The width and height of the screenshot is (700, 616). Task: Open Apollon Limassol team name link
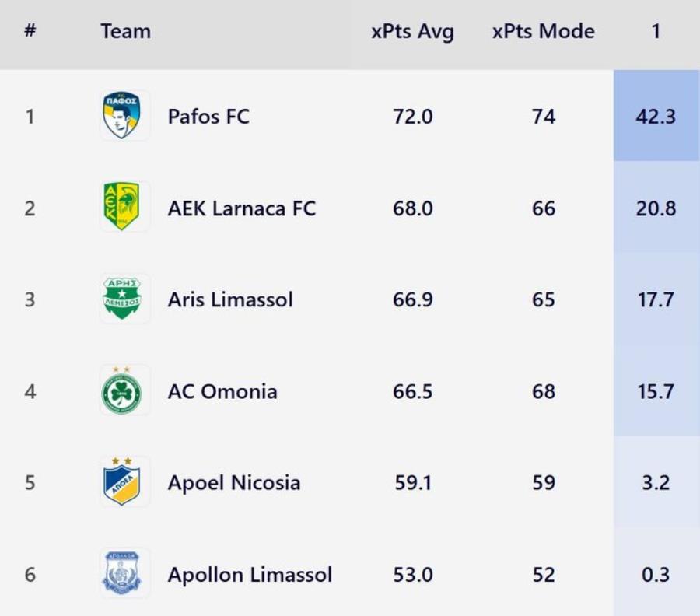coord(250,575)
